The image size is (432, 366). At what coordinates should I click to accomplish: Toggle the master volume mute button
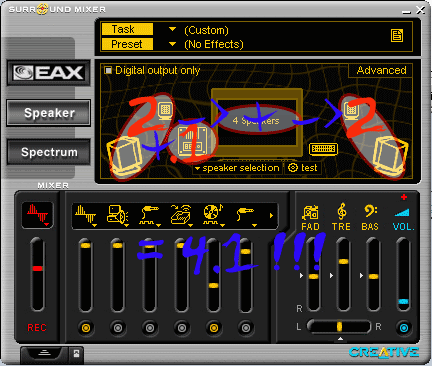404,328
